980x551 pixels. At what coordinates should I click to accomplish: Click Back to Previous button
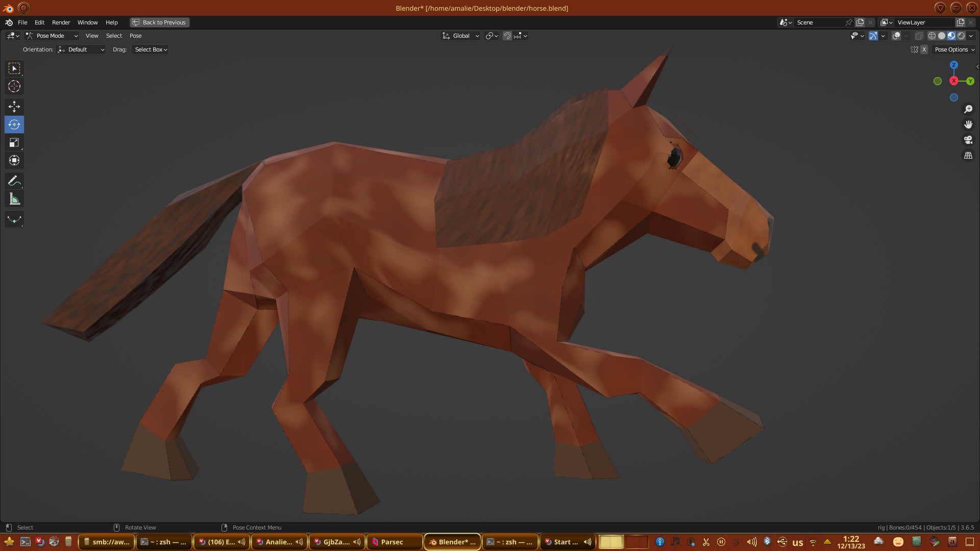pos(159,22)
